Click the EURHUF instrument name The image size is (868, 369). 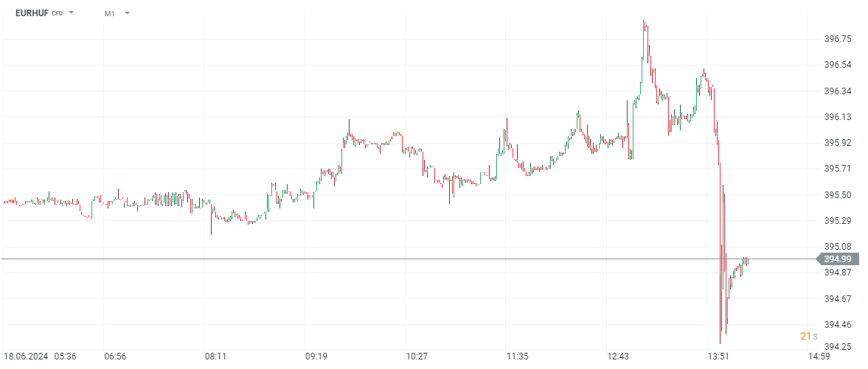pos(32,13)
